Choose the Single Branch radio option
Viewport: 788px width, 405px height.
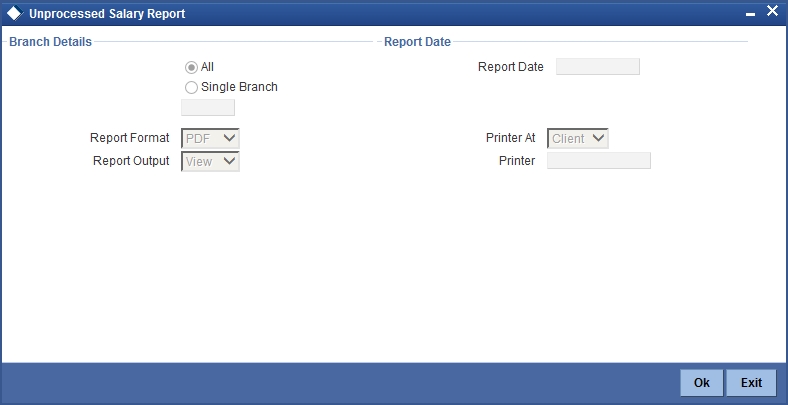191,88
